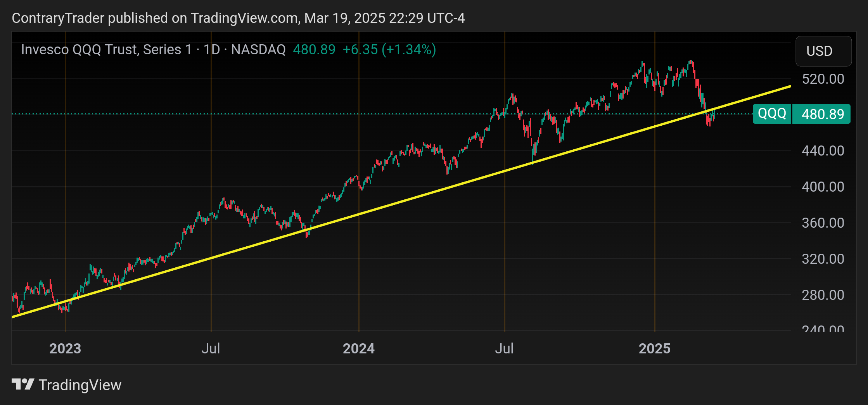Click the TradingView logo icon
This screenshot has height=405, width=868.
point(23,384)
